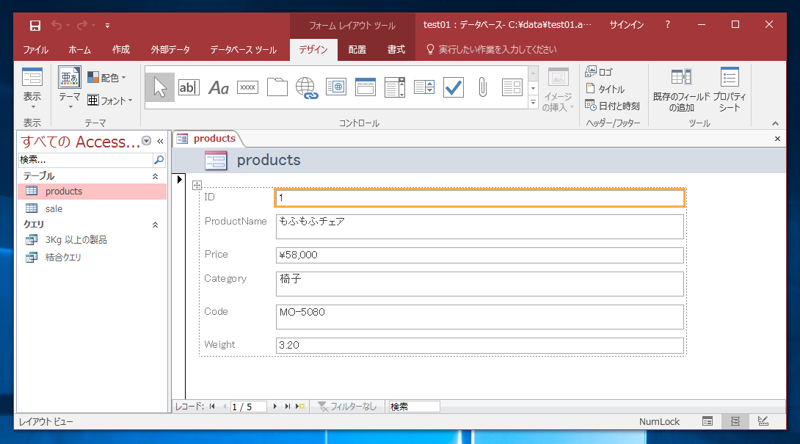Open the フォント theme fonts dropdown

coord(110,101)
